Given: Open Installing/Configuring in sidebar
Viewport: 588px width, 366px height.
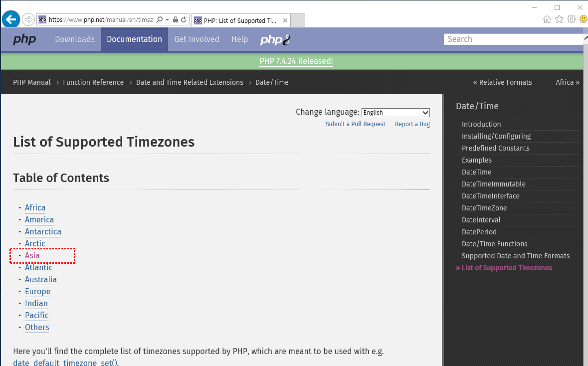Looking at the screenshot, I should click(x=496, y=136).
